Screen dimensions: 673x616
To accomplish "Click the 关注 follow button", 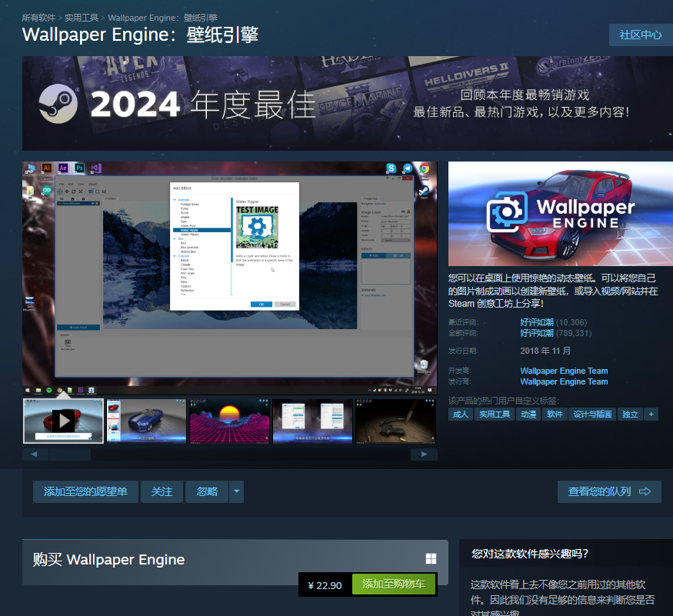I will (162, 491).
